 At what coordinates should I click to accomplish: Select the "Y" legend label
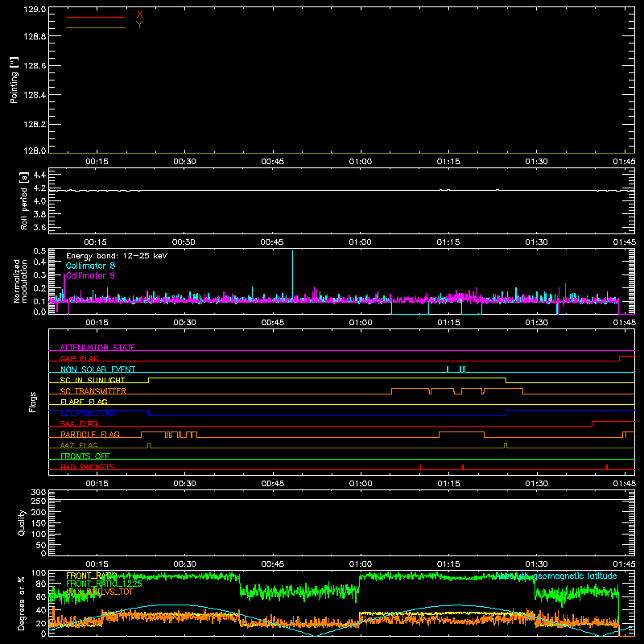coord(139,25)
